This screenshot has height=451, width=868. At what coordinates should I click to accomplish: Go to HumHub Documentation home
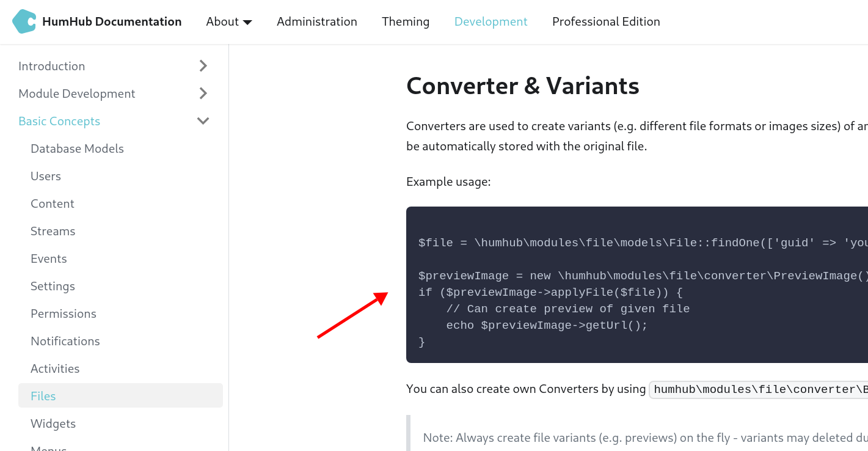112,21
